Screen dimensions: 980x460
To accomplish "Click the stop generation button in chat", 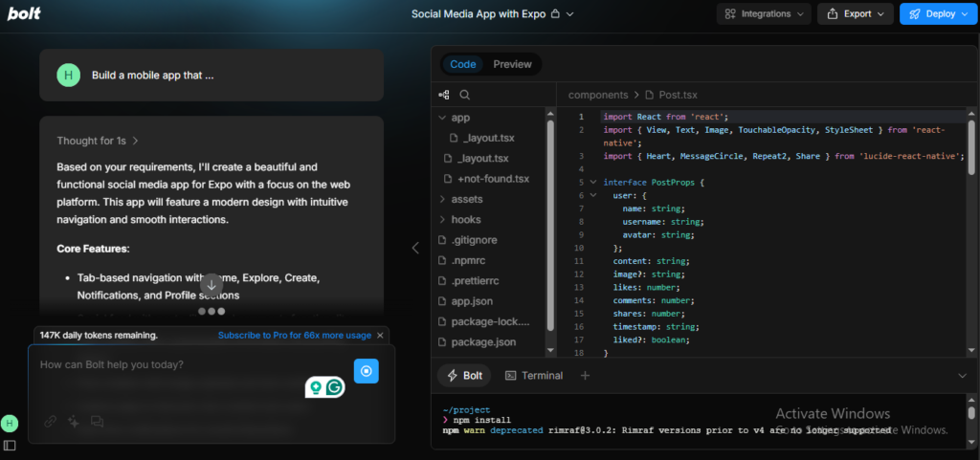I will click(x=367, y=371).
